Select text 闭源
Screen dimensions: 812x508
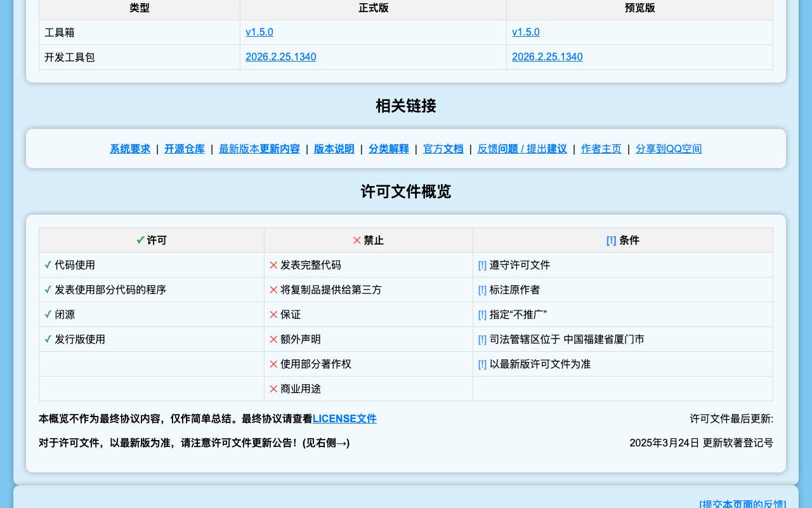(x=65, y=315)
